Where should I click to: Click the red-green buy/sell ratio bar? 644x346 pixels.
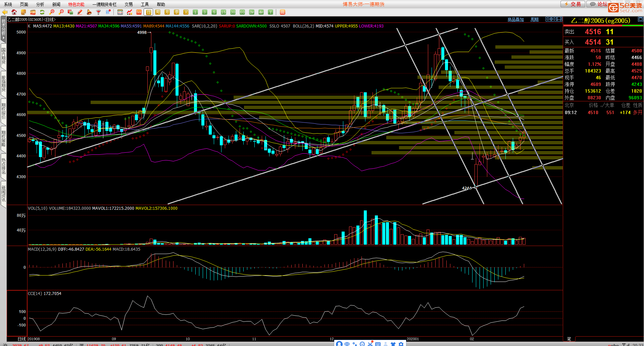coord(603,25)
